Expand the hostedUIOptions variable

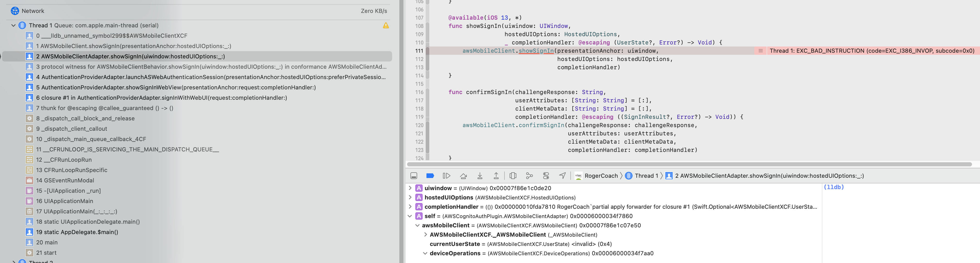[x=410, y=198]
